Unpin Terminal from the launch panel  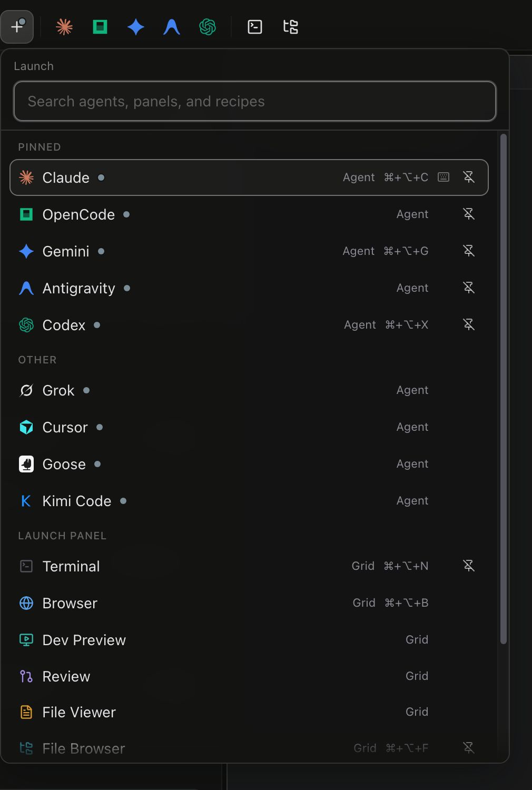pos(469,566)
